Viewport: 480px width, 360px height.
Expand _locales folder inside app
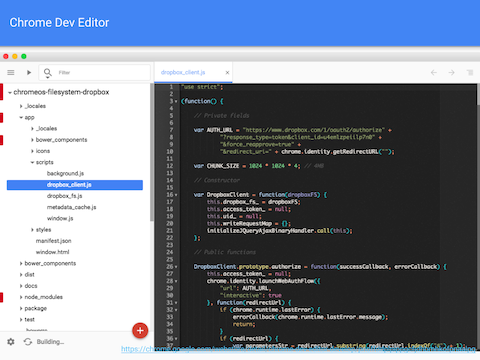coord(32,129)
